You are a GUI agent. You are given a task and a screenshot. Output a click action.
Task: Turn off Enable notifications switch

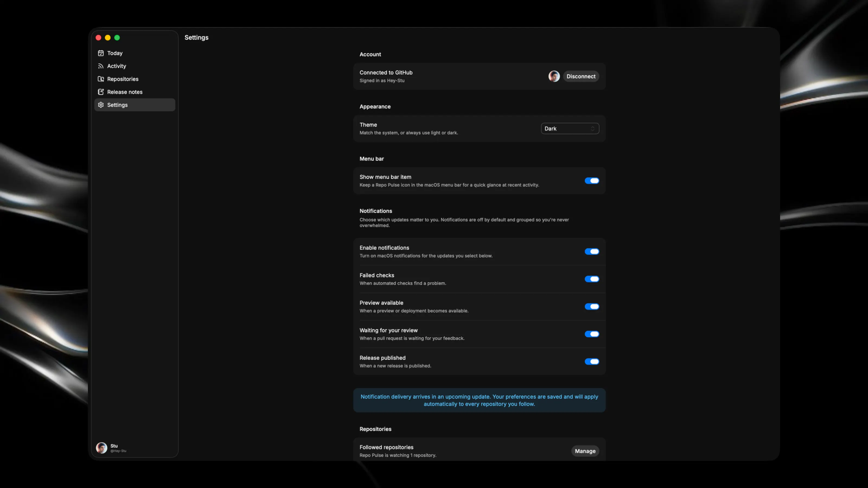[x=592, y=252]
